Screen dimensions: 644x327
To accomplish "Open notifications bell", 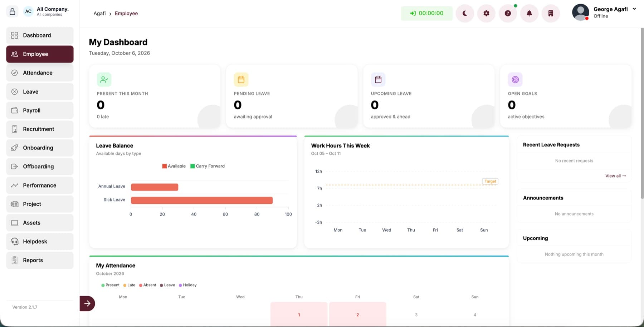I will tap(529, 13).
